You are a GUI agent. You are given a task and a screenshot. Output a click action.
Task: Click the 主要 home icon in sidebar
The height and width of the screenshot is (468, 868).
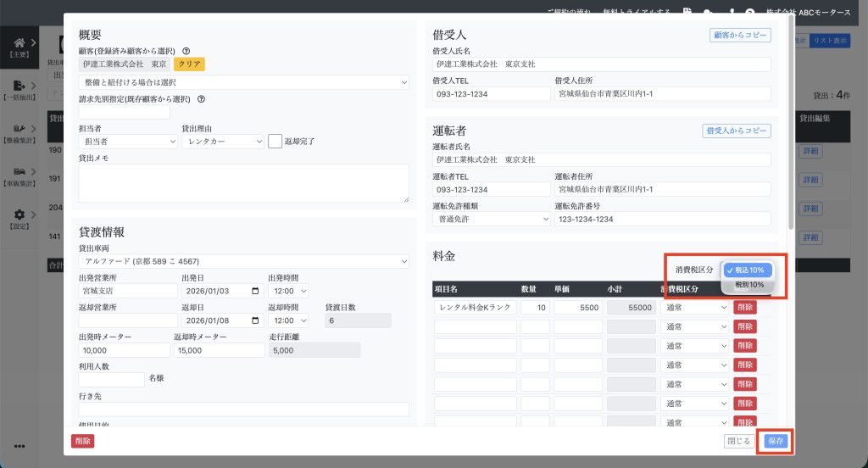coord(19,43)
